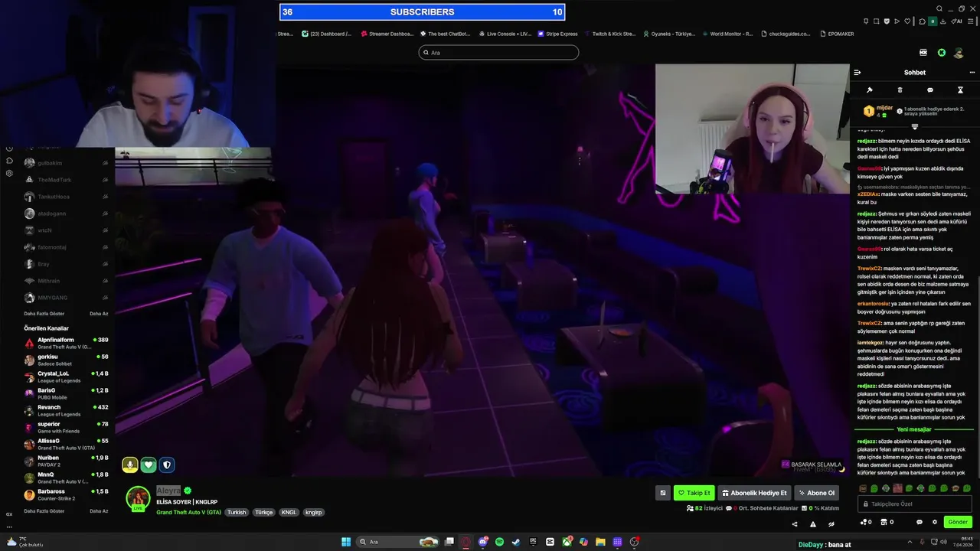Click the crossed-eye hide icon below stats
The height and width of the screenshot is (551, 980).
(831, 524)
